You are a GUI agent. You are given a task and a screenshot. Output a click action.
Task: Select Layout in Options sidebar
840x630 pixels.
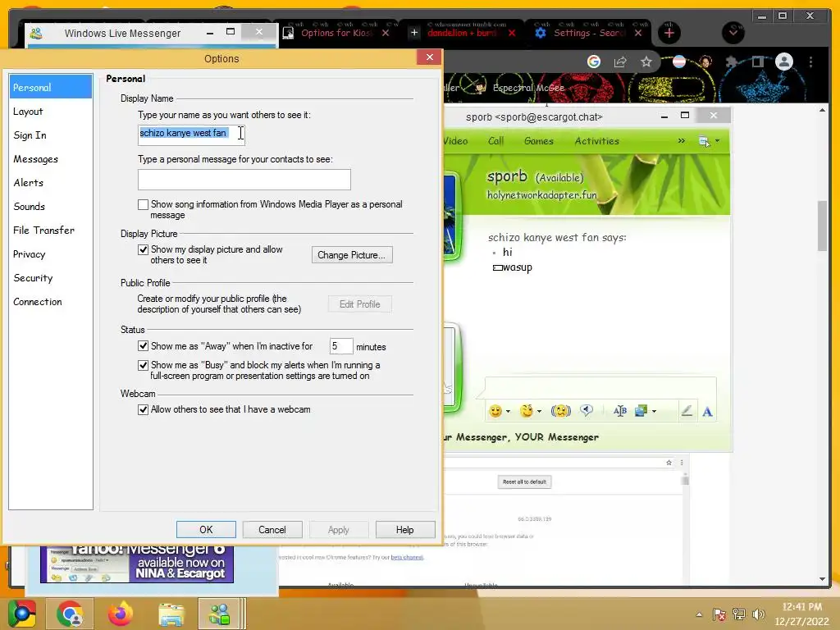(28, 112)
